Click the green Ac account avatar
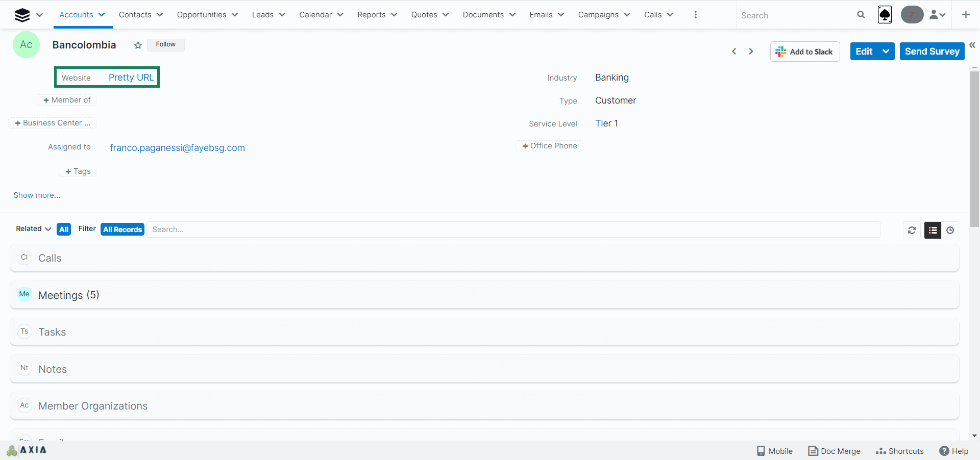The image size is (980, 460). [26, 45]
